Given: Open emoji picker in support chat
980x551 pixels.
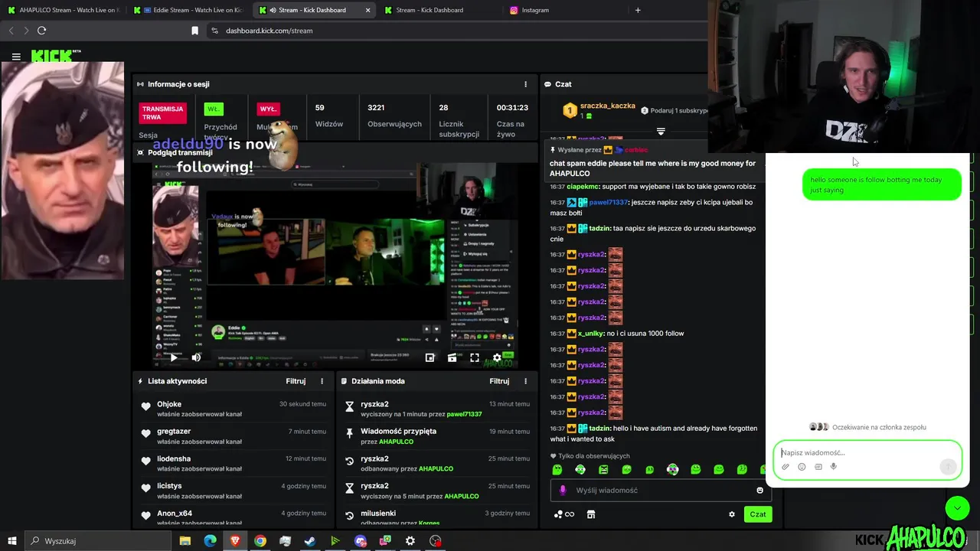Looking at the screenshot, I should click(802, 467).
